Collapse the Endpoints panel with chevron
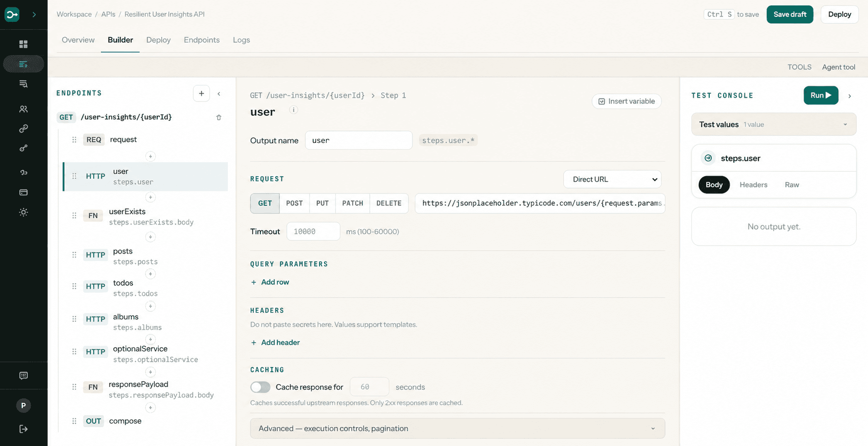The width and height of the screenshot is (868, 446). (219, 93)
